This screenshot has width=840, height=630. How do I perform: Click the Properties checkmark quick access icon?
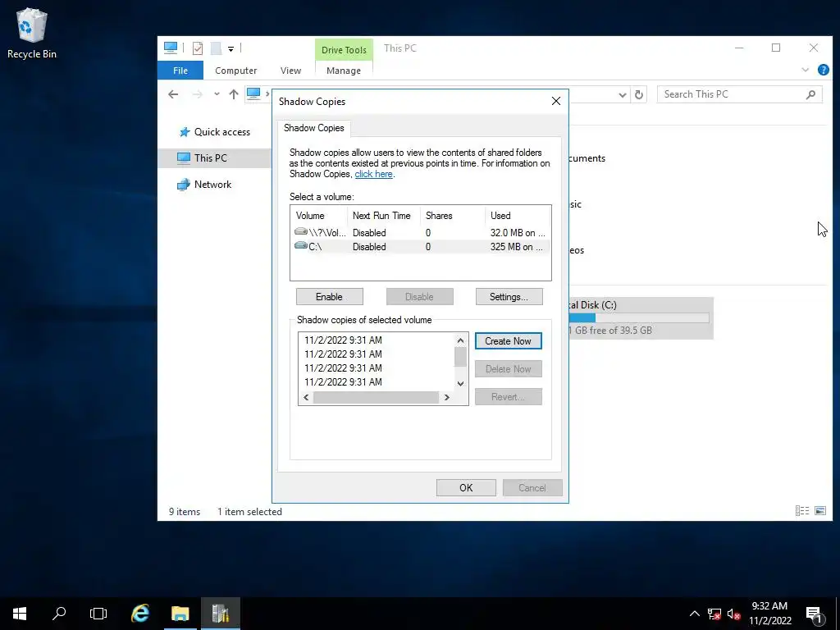[x=198, y=48]
